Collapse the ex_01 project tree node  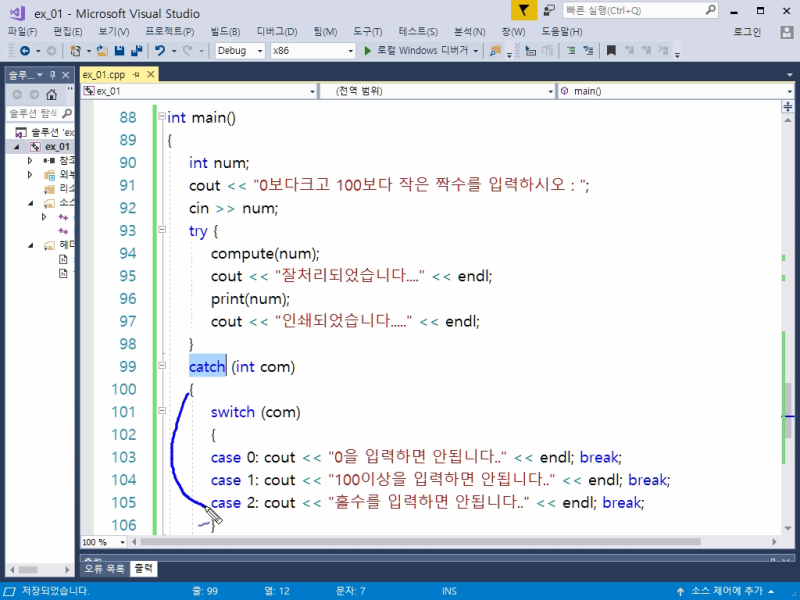click(x=17, y=147)
